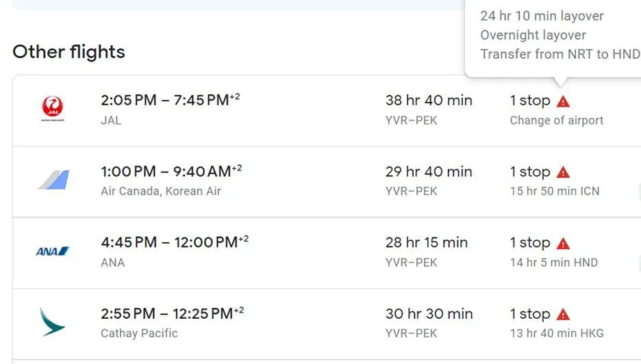This screenshot has width=641, height=364.
Task: Select the 2:55 PM – 12:25 PM flight
Action: [x=167, y=314]
